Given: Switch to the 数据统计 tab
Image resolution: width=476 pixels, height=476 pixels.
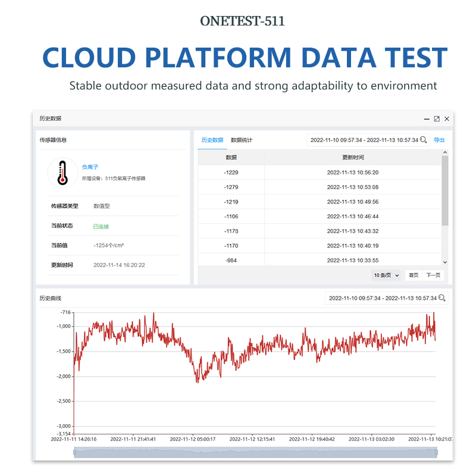Looking at the screenshot, I should tap(242, 140).
